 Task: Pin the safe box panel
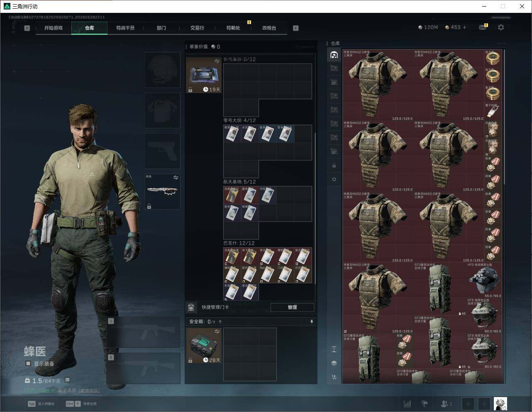point(312,321)
